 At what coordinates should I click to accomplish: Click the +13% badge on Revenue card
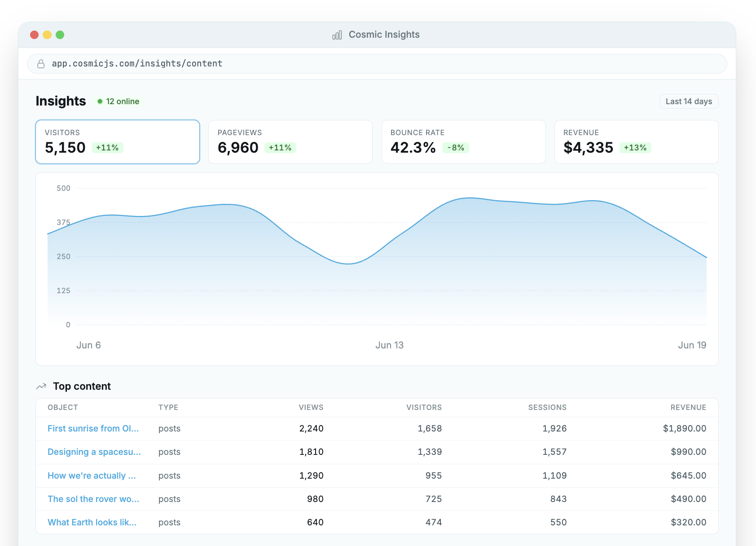(635, 148)
